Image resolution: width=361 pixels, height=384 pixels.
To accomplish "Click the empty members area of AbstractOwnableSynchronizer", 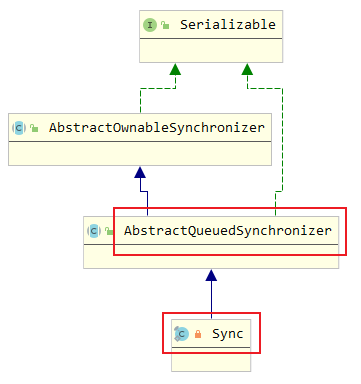I will pos(140,153).
